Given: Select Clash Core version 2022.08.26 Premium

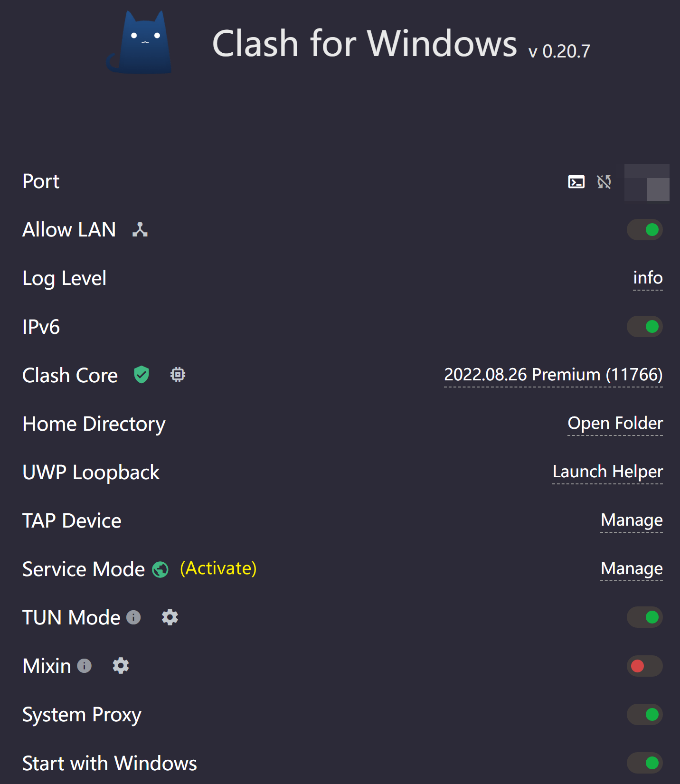Looking at the screenshot, I should (553, 375).
